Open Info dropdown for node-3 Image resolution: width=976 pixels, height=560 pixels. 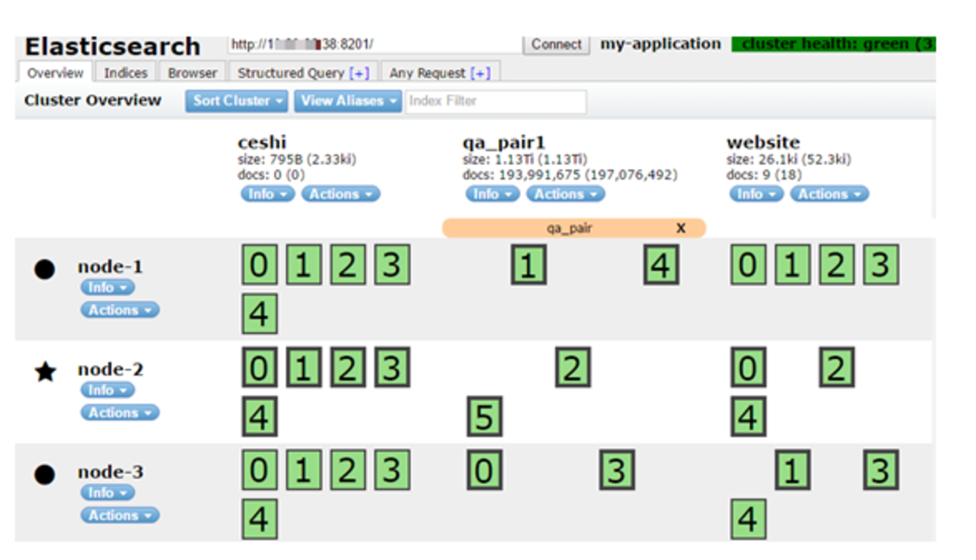coord(108,493)
